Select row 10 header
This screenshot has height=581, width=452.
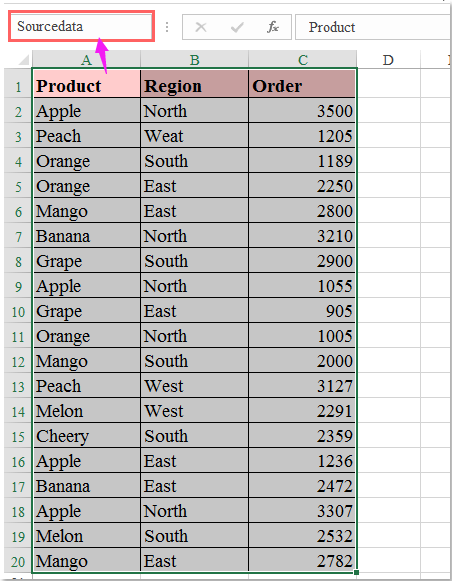tap(18, 312)
